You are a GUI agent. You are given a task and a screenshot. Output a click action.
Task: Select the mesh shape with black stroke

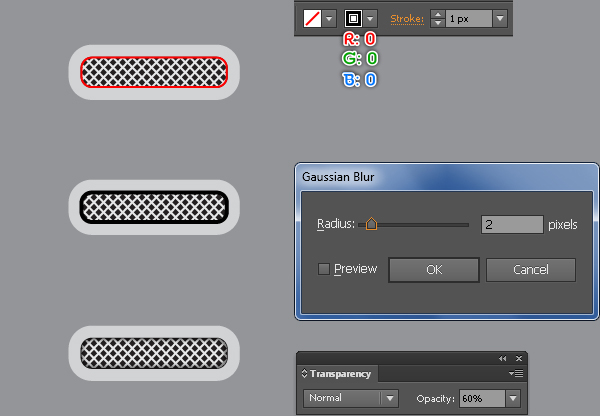[154, 207]
